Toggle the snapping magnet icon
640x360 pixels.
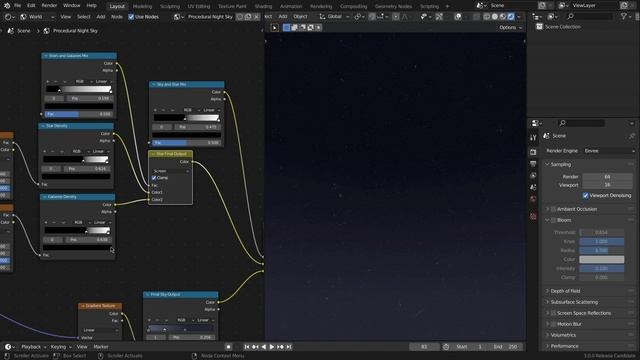(x=372, y=17)
